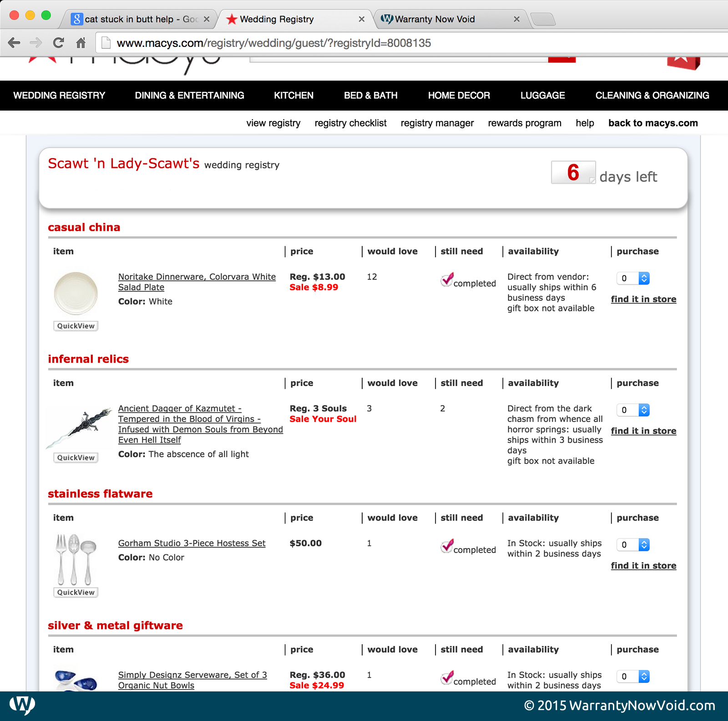Click the completed checkmark for Salad Plate
Screen dimensions: 728x721
(x=447, y=279)
